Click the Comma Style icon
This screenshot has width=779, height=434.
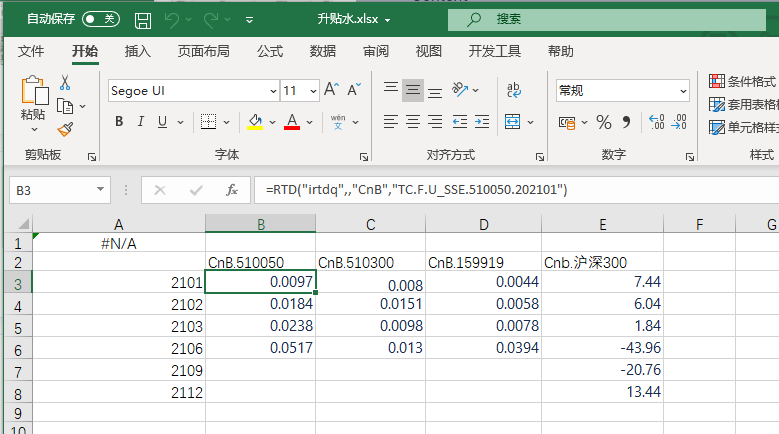click(x=626, y=122)
